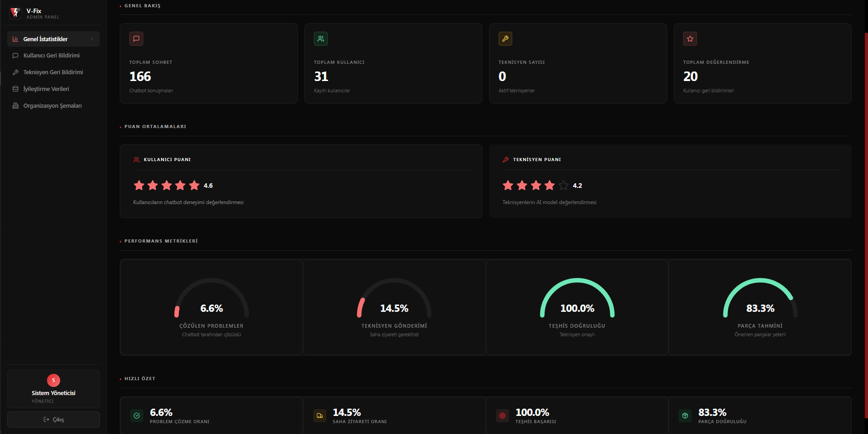Click database icon beside İyileştirme Verileri
868x434 pixels.
tap(15, 89)
